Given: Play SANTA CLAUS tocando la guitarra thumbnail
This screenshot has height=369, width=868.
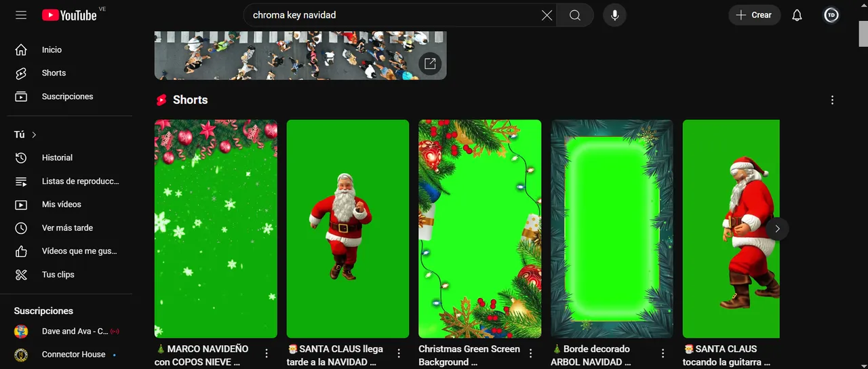Looking at the screenshot, I should 731,229.
